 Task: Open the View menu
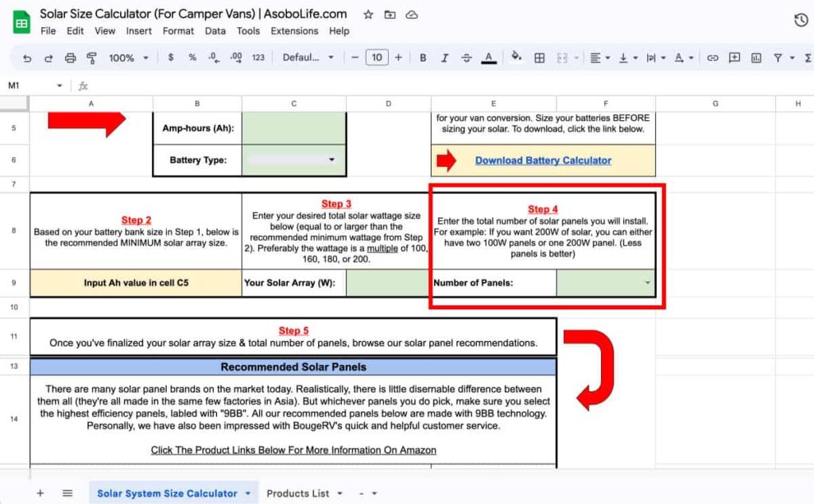105,31
